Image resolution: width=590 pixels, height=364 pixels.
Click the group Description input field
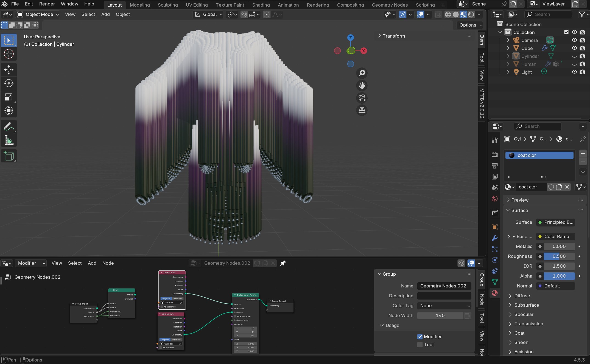pyautogui.click(x=444, y=296)
